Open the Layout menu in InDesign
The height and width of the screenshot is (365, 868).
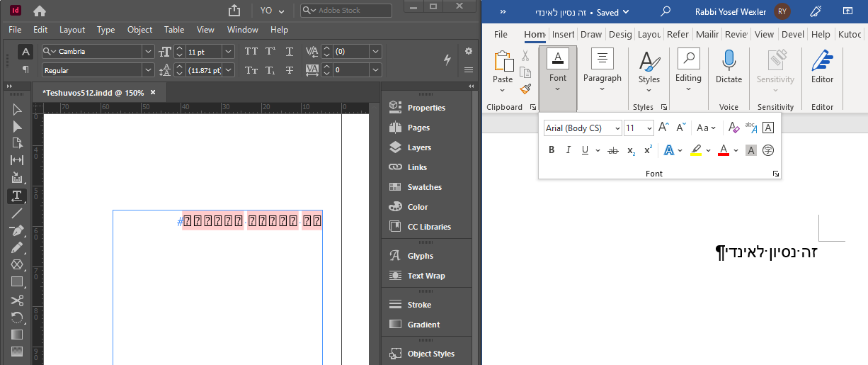click(72, 30)
